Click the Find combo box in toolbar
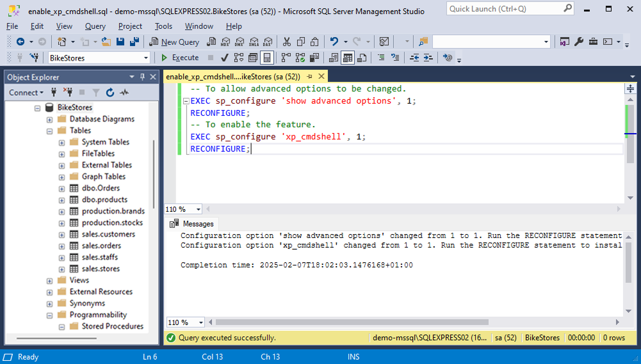The width and height of the screenshot is (641, 364). pyautogui.click(x=491, y=42)
